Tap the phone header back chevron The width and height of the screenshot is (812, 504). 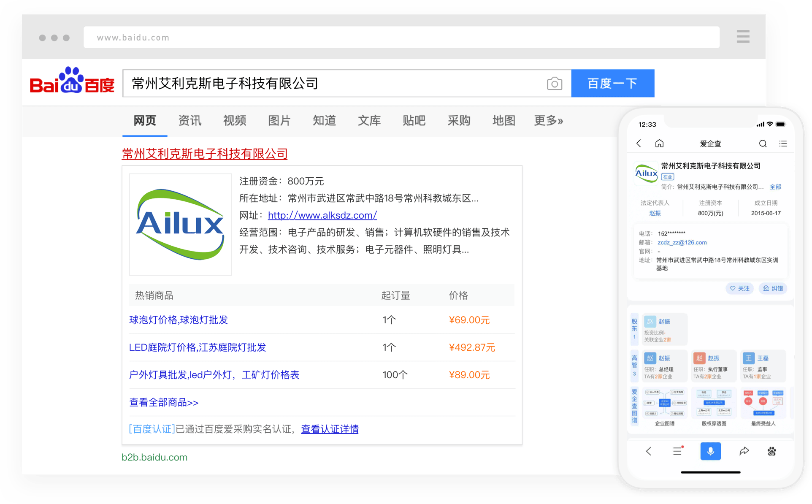[x=639, y=144]
